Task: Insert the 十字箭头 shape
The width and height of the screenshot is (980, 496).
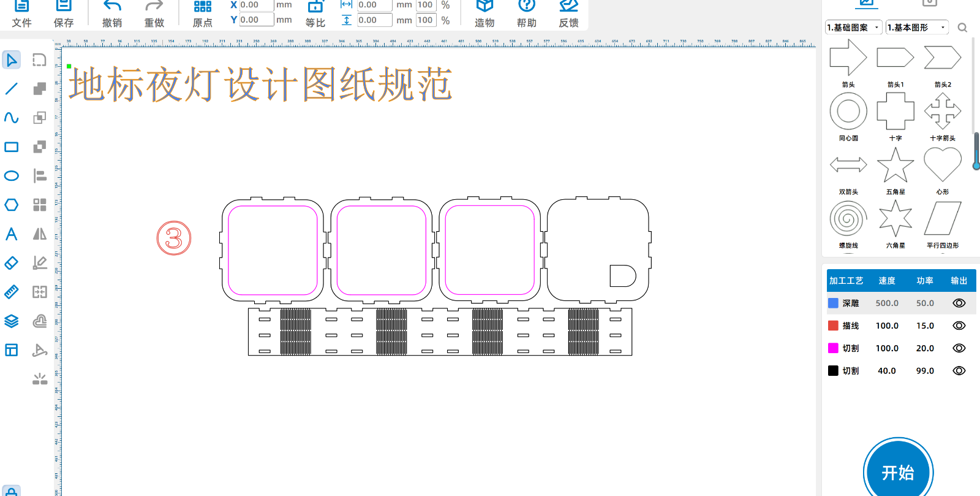Action: 943,111
